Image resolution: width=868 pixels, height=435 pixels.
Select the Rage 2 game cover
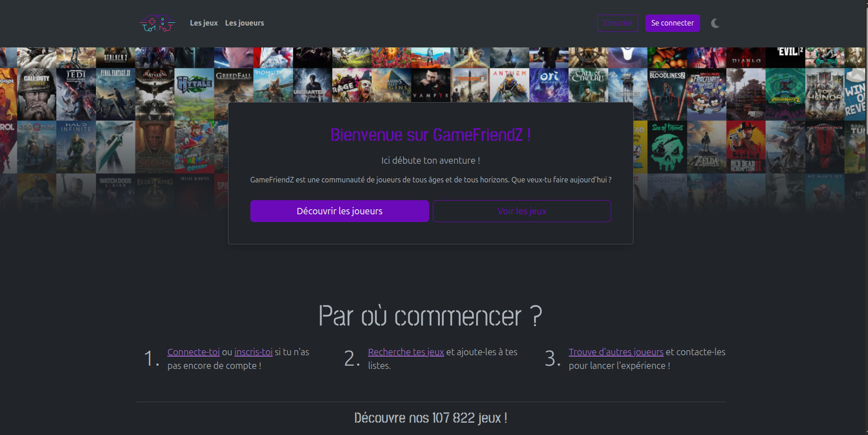tap(352, 85)
